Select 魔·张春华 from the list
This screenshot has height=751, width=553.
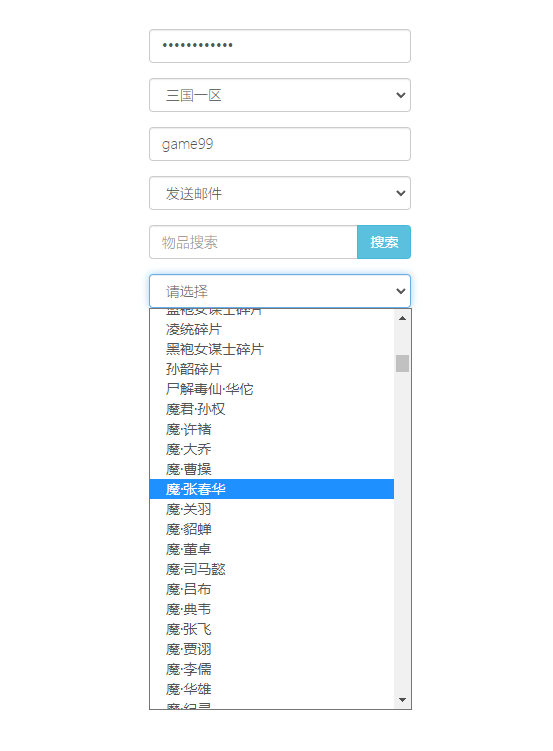(271, 489)
